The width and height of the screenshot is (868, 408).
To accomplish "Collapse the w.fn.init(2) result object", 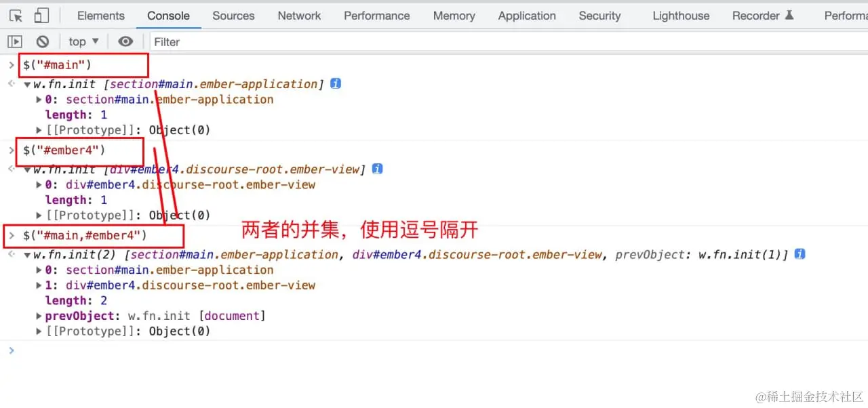I will click(27, 255).
